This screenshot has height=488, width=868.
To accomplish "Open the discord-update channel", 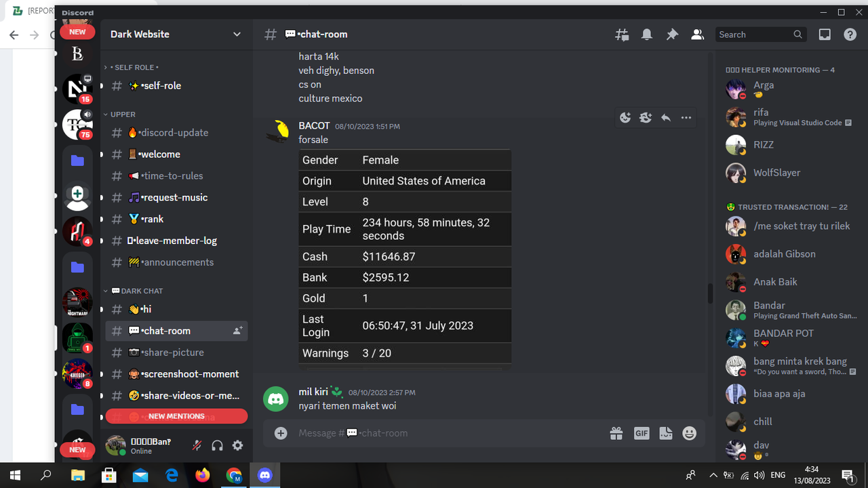I will tap(176, 133).
